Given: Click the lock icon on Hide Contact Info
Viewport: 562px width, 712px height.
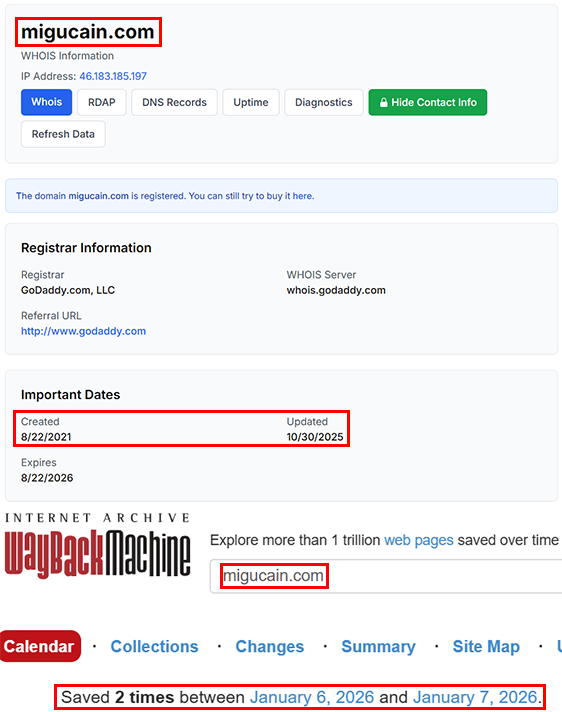Looking at the screenshot, I should 384,102.
